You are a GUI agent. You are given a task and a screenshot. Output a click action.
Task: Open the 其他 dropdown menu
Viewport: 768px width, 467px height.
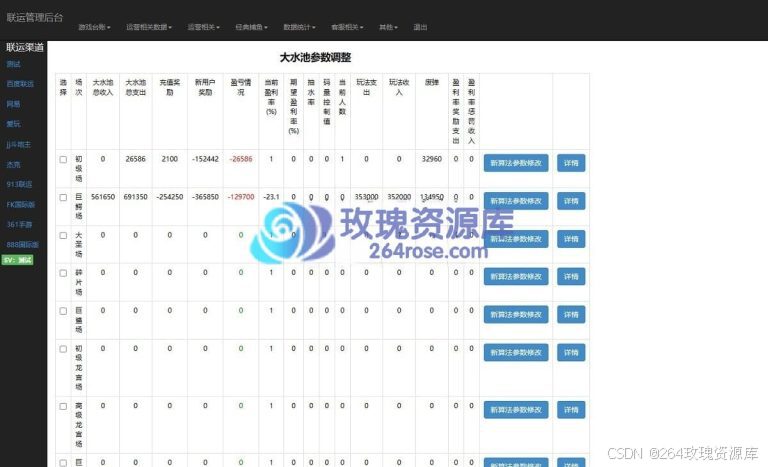coord(388,27)
